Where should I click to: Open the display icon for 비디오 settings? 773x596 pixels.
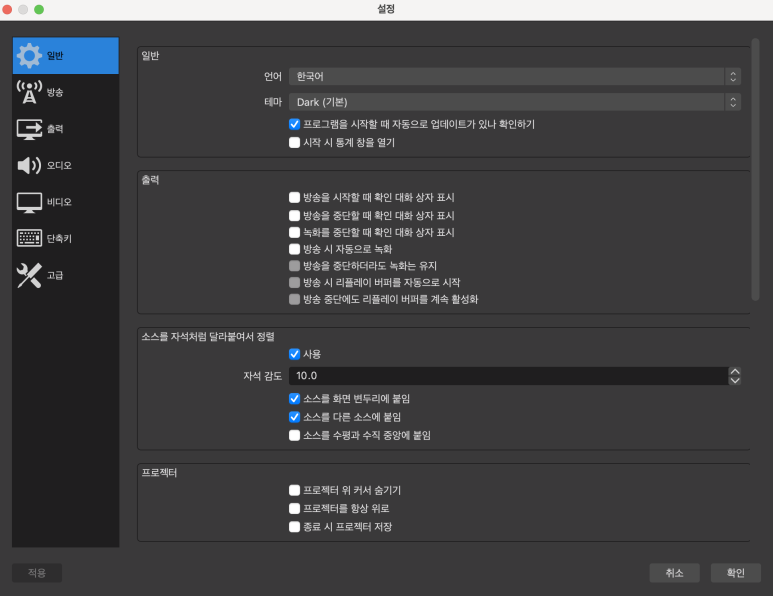29,202
